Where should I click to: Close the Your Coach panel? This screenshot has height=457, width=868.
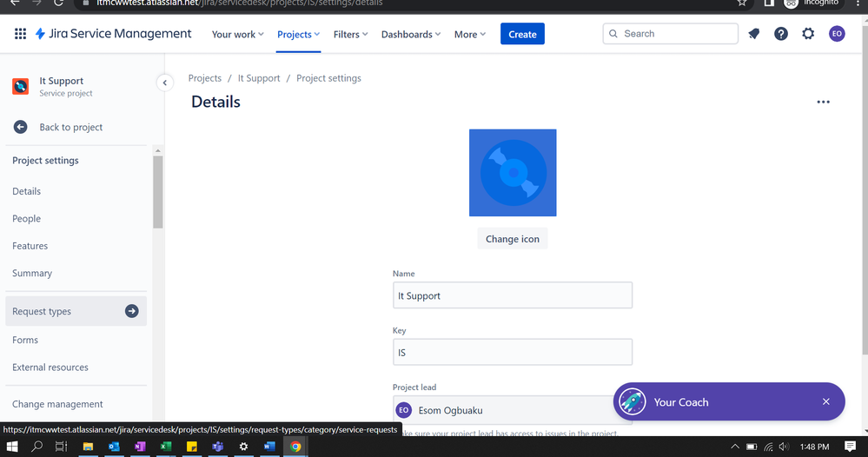click(826, 401)
